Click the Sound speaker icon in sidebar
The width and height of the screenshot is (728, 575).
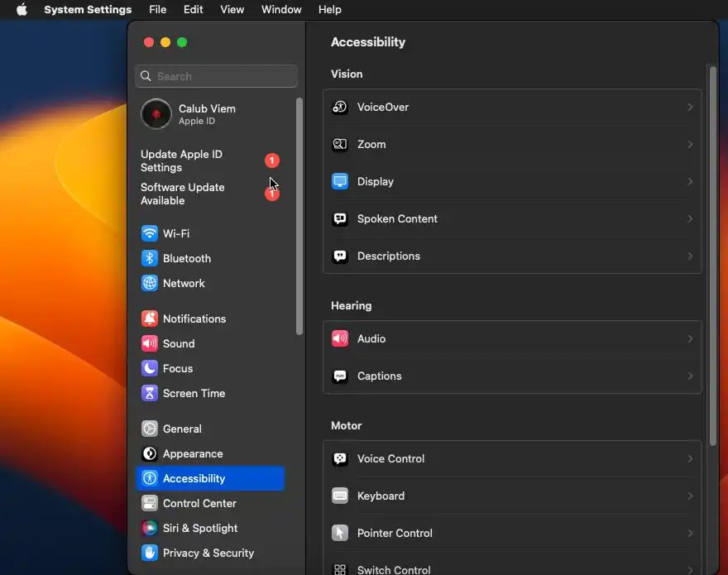pyautogui.click(x=150, y=343)
